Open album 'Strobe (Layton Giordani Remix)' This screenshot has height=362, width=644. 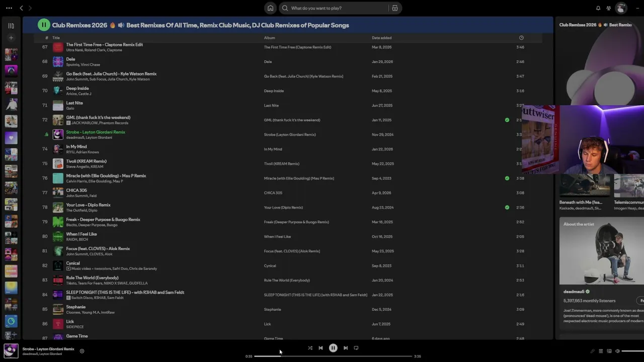click(x=290, y=135)
